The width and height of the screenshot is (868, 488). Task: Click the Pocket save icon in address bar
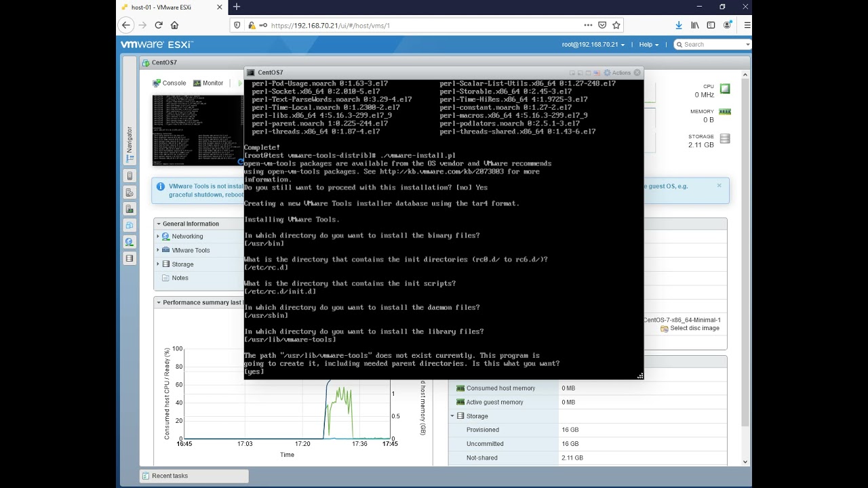point(602,25)
